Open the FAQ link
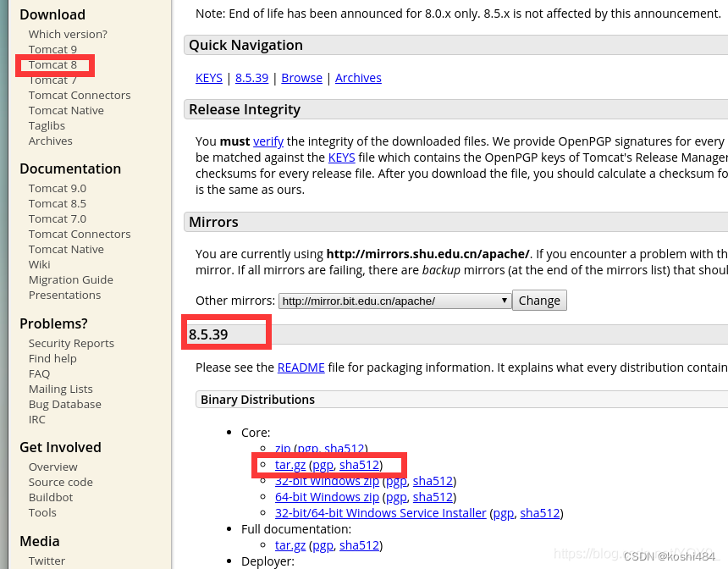 39,374
